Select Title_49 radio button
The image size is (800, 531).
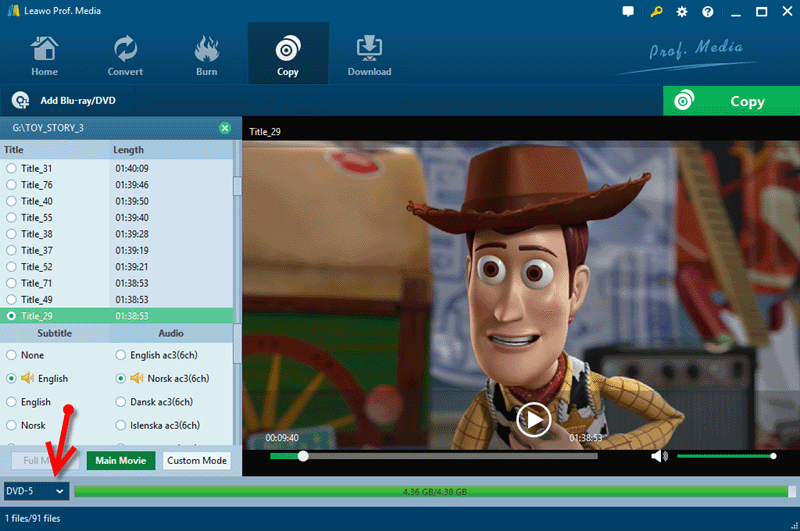click(x=11, y=299)
